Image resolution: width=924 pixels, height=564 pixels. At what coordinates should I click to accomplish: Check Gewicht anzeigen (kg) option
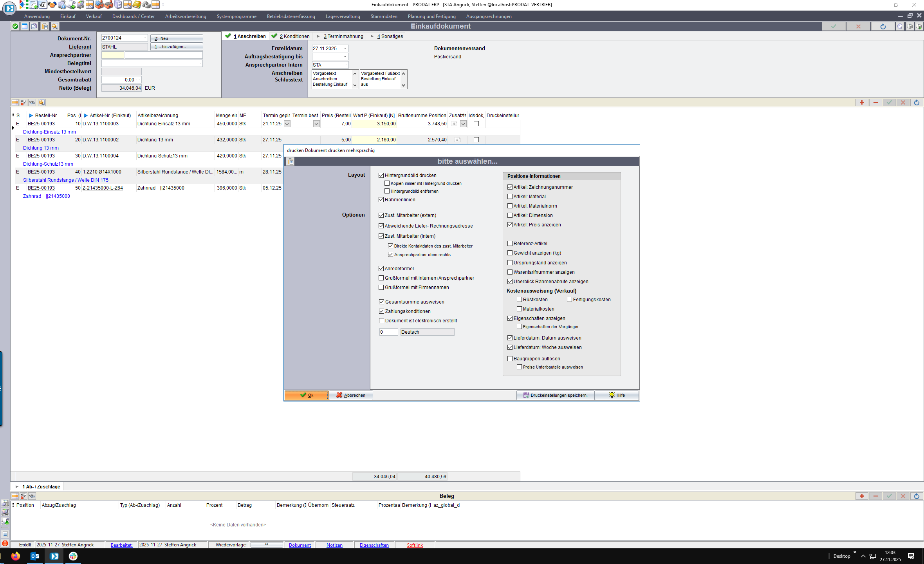510,253
